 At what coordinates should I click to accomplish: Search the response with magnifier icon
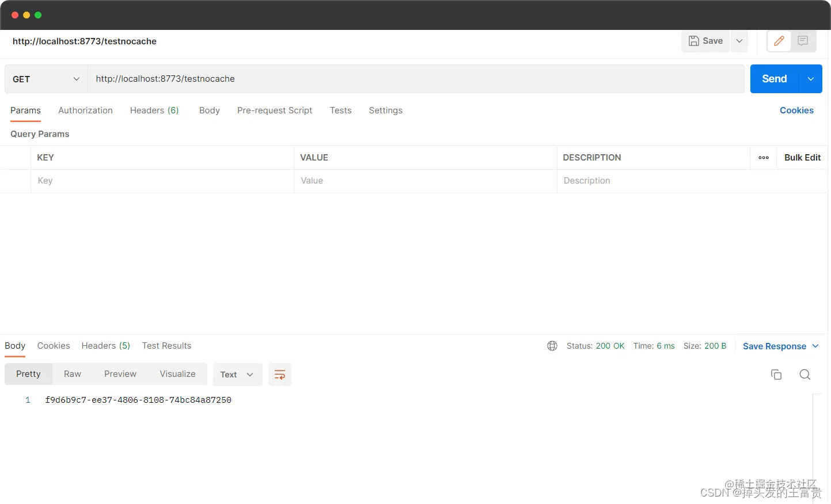805,375
